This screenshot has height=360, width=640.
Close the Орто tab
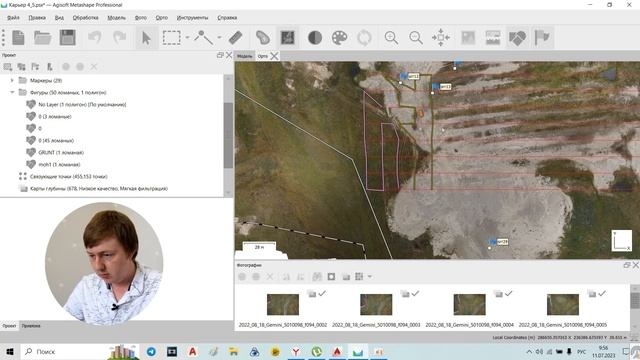click(x=274, y=56)
